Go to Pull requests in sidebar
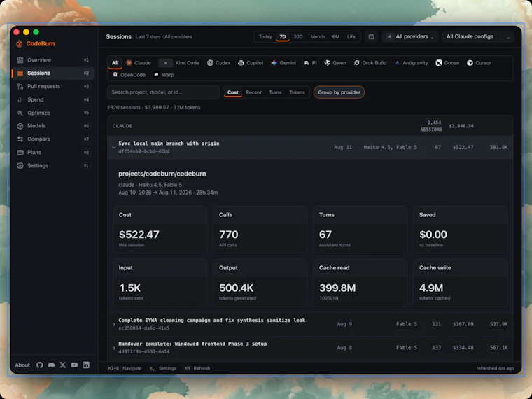532x399 pixels. (53, 87)
